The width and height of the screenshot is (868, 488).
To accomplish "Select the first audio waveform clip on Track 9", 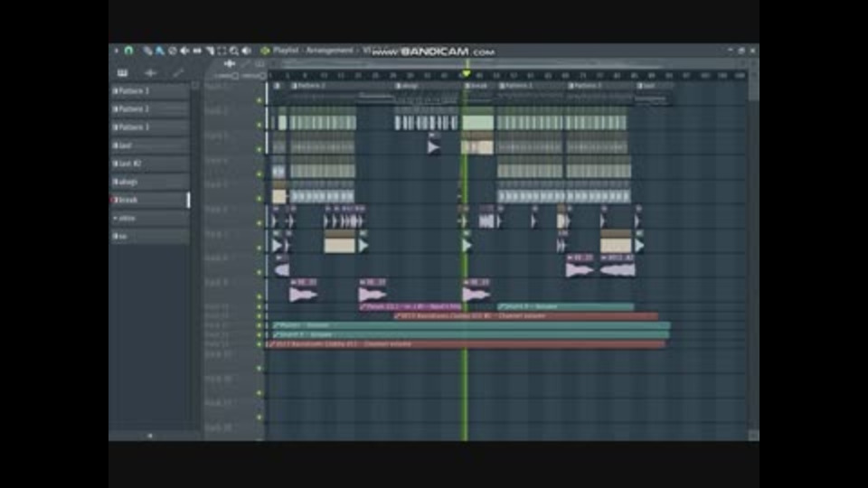I will [x=304, y=291].
